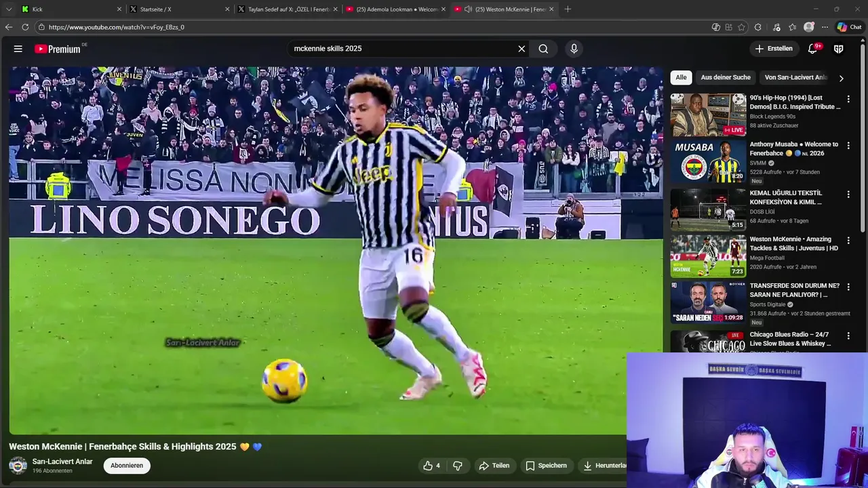Open options for 90's Hip-Hop video

pos(848,99)
